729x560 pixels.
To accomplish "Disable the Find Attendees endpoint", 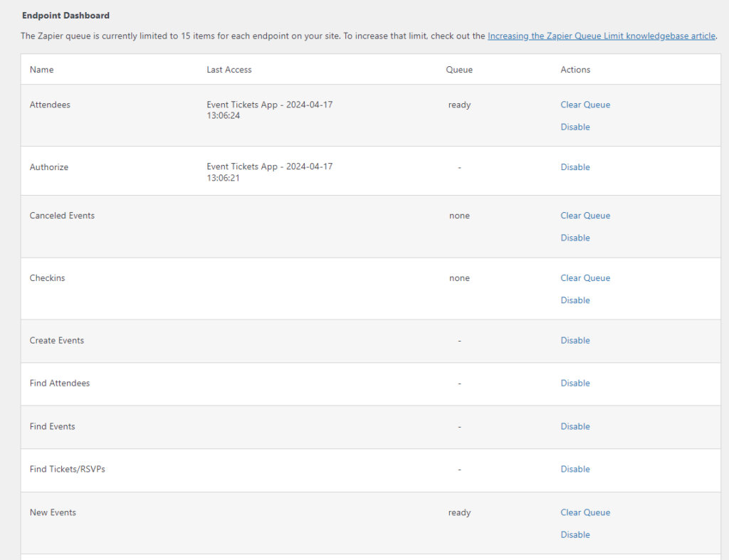I will (x=575, y=383).
